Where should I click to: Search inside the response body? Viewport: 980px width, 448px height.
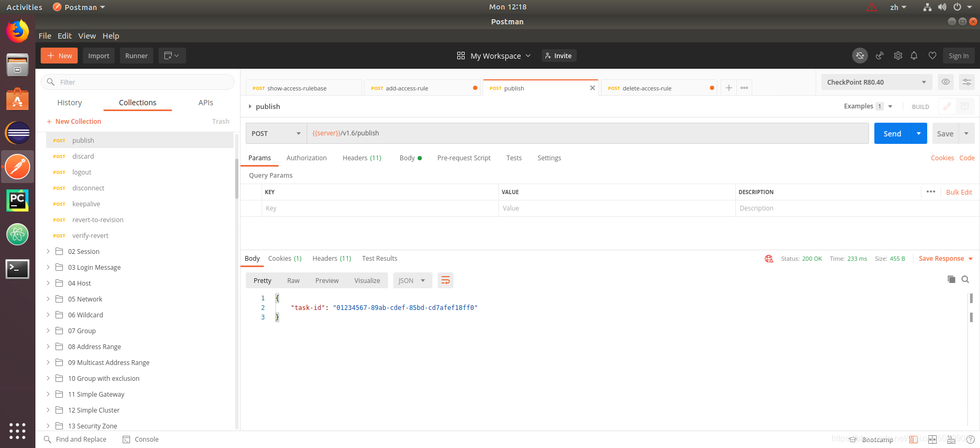[965, 279]
